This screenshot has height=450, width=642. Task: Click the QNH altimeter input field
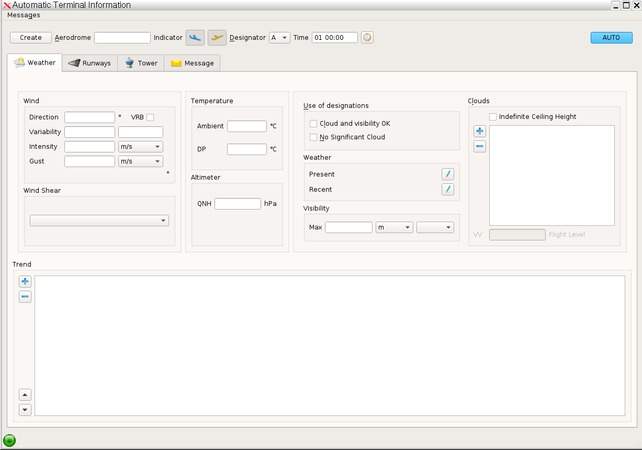(x=237, y=203)
